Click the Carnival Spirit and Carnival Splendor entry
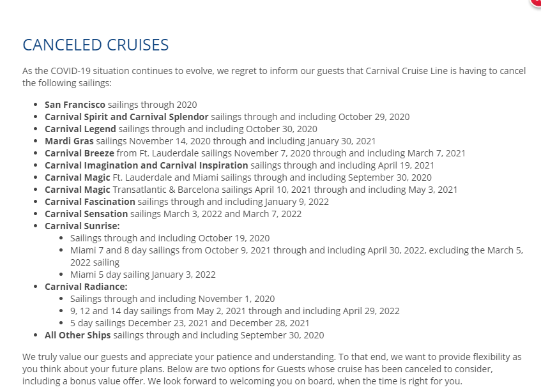541x392 pixels. (x=227, y=117)
